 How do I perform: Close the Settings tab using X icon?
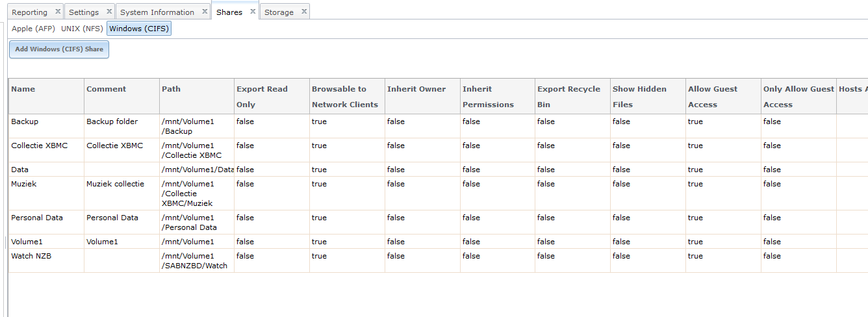point(109,12)
